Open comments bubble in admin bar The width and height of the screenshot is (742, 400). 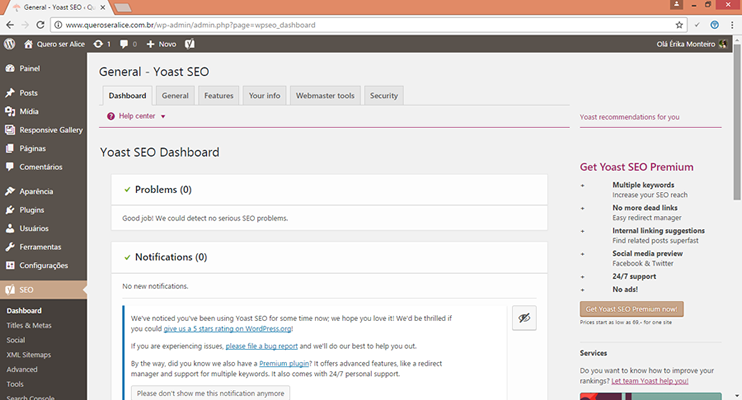[x=124, y=44]
